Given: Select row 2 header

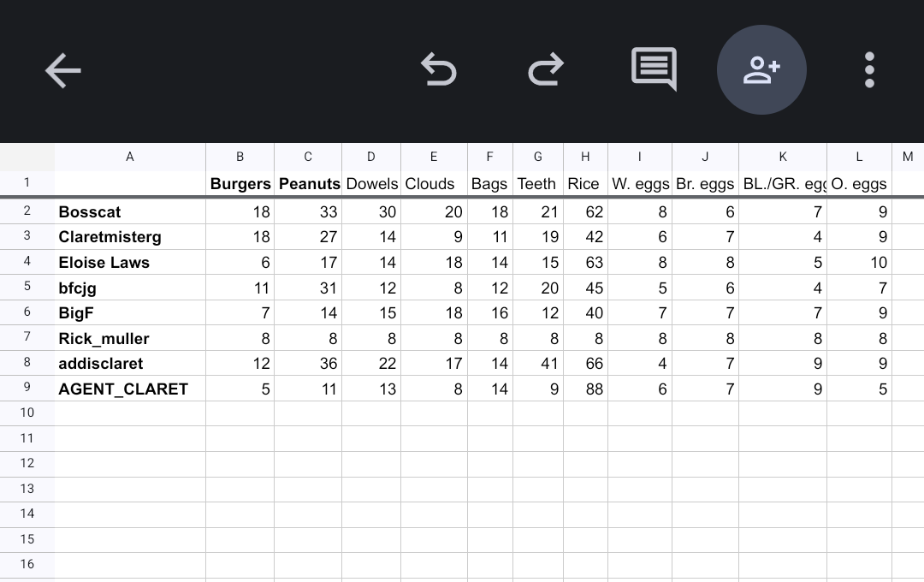Looking at the screenshot, I should [x=27, y=211].
